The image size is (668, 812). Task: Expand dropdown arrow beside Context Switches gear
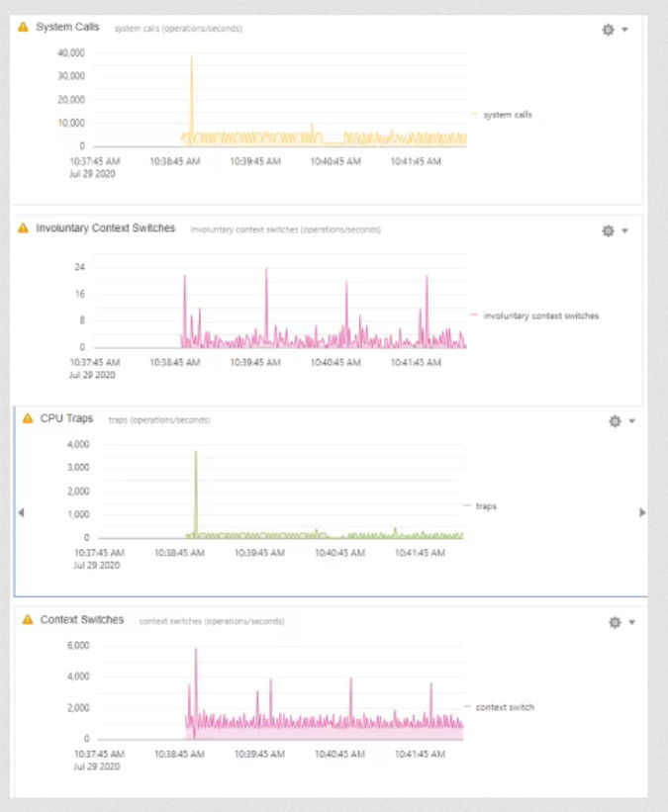click(630, 622)
